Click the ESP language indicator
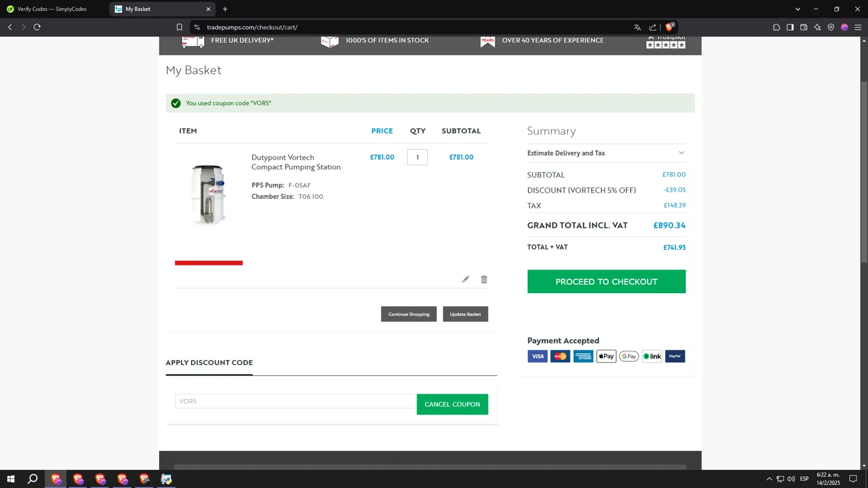 [x=804, y=479]
